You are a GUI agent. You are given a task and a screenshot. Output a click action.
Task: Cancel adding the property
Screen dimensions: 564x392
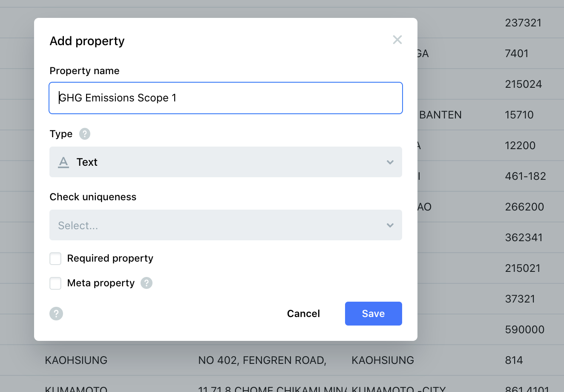pyautogui.click(x=303, y=314)
